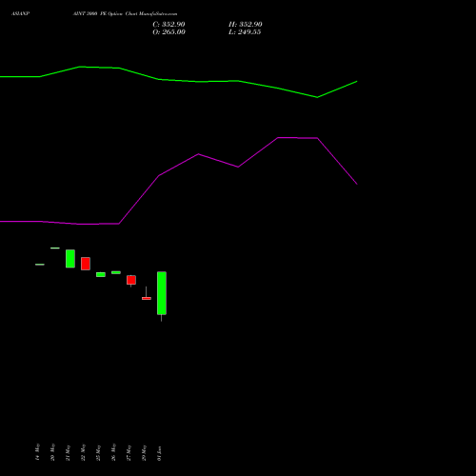Screen dimensions: 476x476
Task: Select the tall green candle for 01 Jun
Action: tap(162, 293)
